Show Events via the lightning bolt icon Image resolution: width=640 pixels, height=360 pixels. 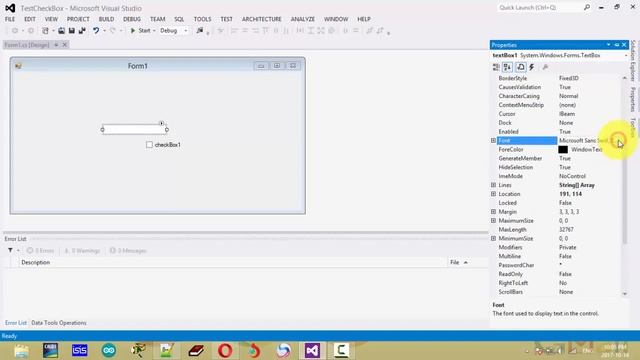pos(532,67)
